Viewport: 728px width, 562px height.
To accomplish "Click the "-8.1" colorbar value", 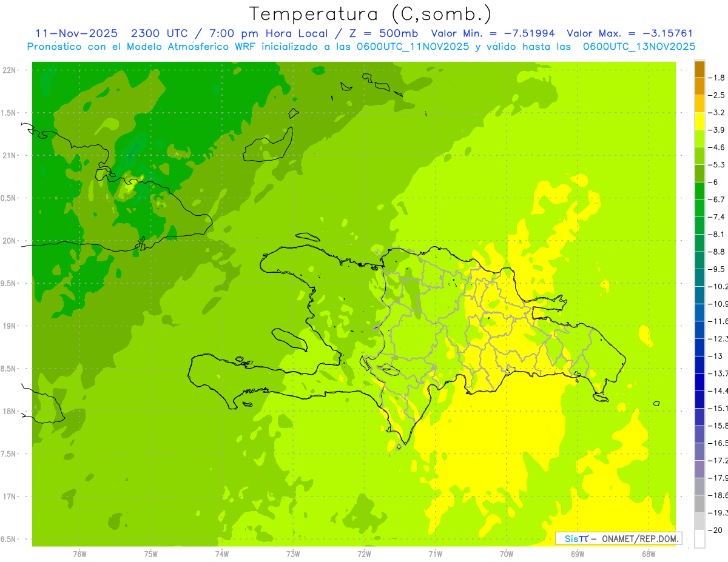I will click(x=718, y=234).
